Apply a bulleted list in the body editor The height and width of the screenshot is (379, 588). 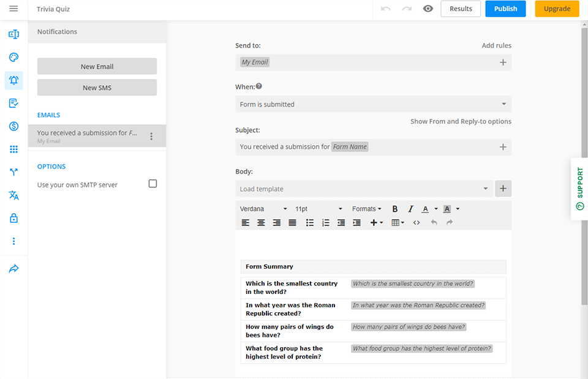point(311,222)
